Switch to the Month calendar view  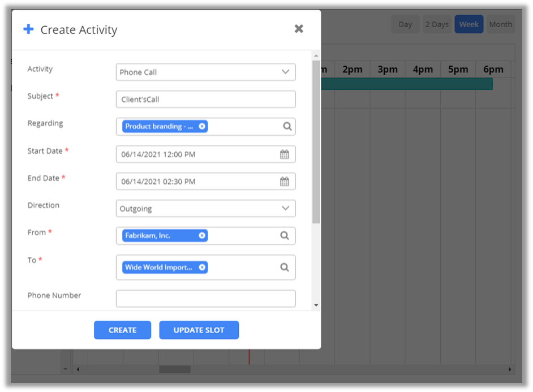point(500,24)
